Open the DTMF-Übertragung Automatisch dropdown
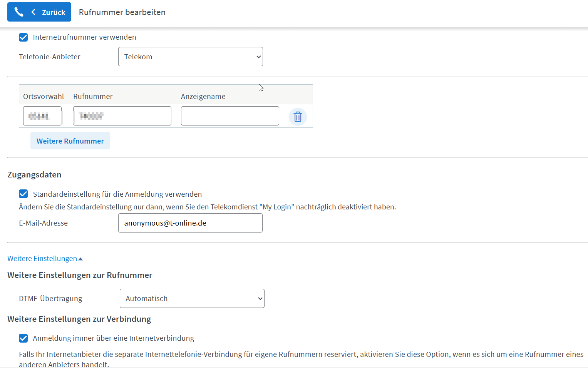This screenshot has height=368, width=588. point(192,298)
